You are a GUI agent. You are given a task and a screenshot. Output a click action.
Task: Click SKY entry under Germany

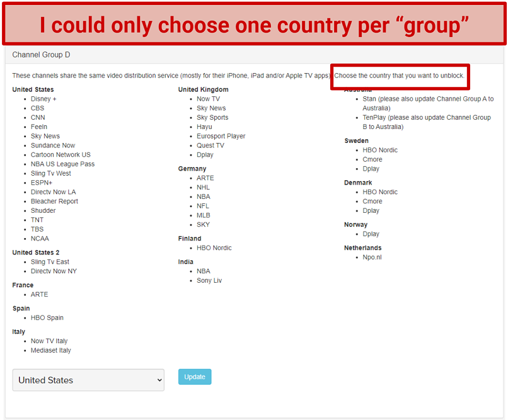point(203,225)
